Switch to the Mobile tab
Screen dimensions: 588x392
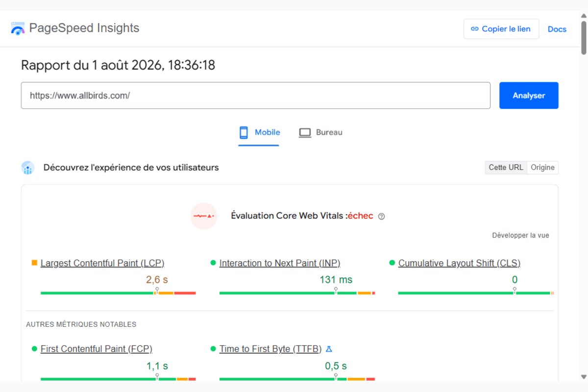(259, 133)
